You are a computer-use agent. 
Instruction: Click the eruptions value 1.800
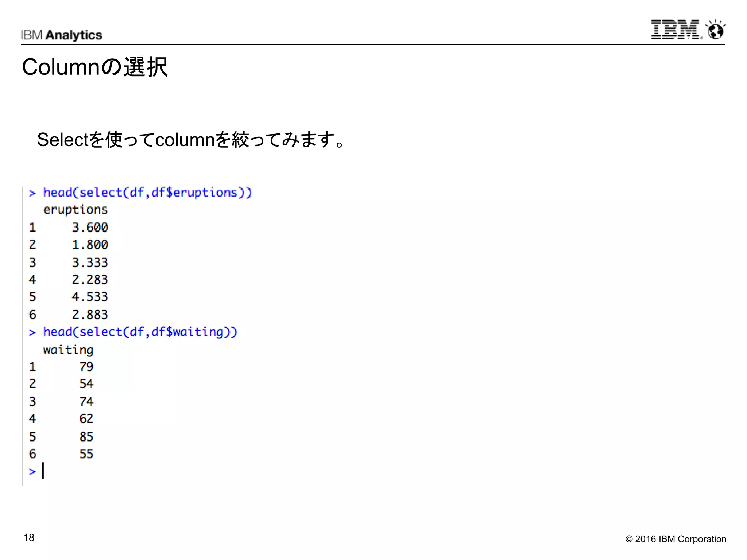[x=90, y=244]
